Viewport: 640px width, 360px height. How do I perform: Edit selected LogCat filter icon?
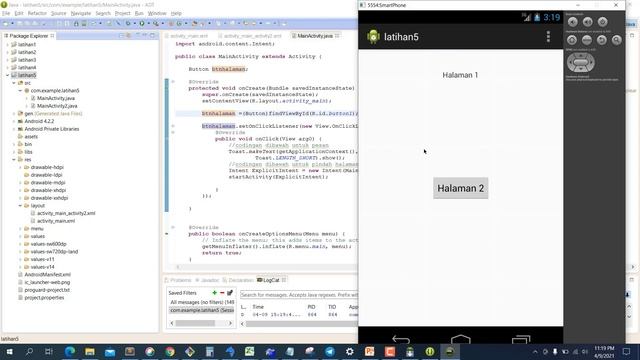pos(230,293)
